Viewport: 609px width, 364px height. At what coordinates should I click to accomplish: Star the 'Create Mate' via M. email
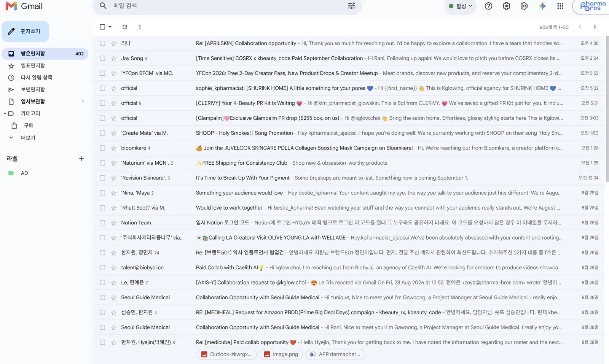[113, 133]
